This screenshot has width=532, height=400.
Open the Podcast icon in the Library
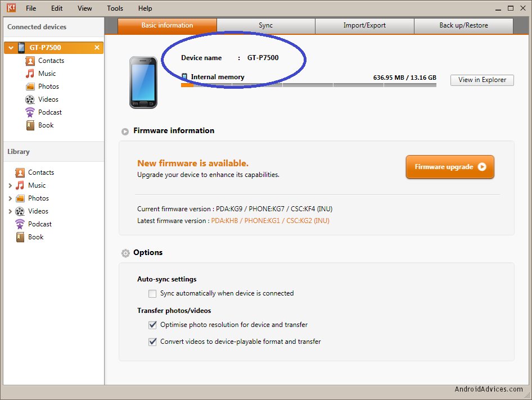click(x=20, y=224)
